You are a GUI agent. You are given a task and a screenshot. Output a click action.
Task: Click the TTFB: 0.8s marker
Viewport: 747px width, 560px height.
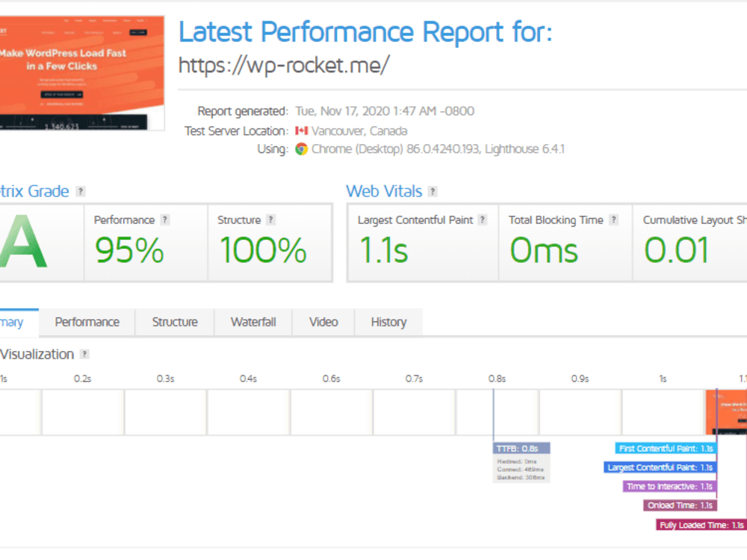[521, 448]
